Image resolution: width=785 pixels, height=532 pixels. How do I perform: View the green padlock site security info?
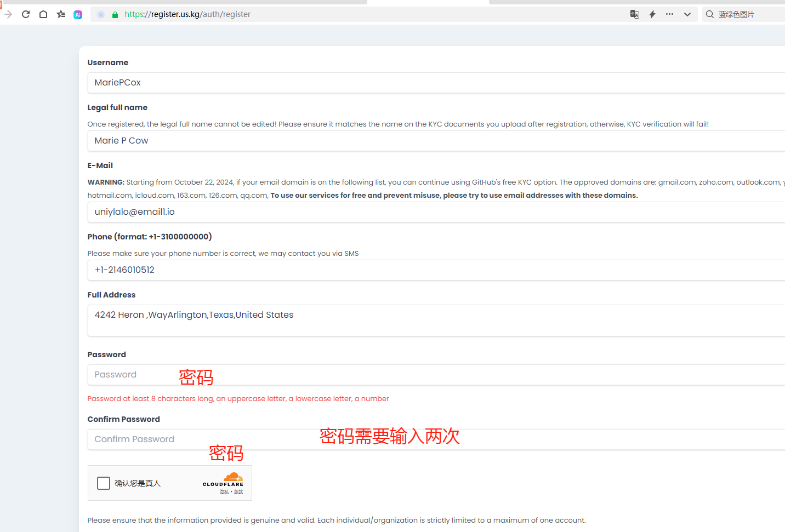(115, 15)
